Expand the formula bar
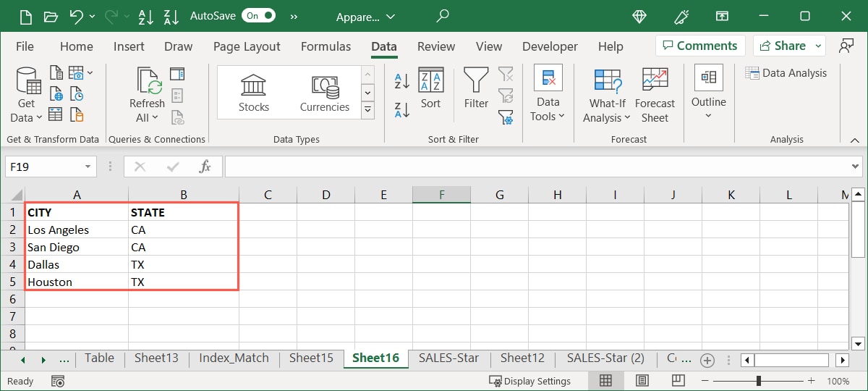The width and height of the screenshot is (868, 391). point(856,167)
